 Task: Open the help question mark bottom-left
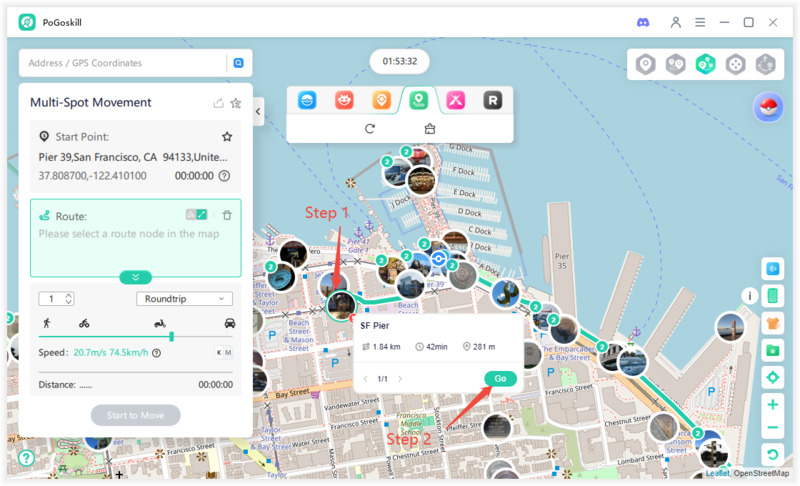26,458
